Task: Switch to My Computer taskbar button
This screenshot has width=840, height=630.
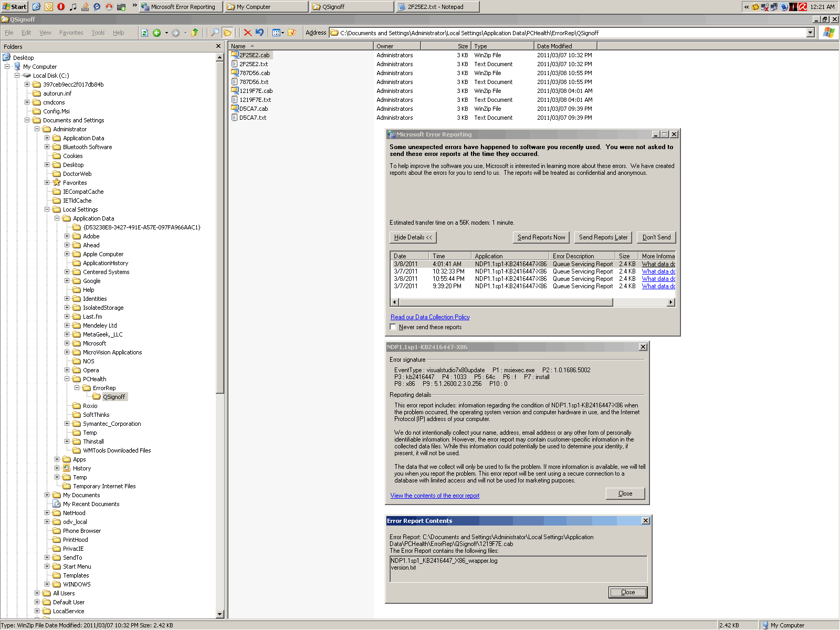Action: tap(267, 7)
